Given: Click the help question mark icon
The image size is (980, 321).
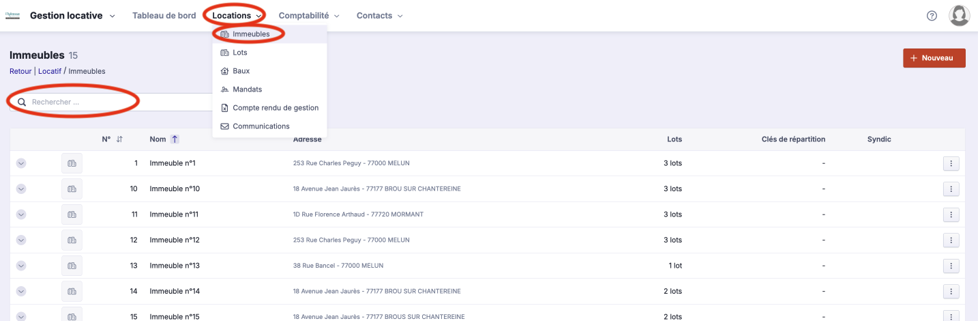Looking at the screenshot, I should [x=932, y=16].
